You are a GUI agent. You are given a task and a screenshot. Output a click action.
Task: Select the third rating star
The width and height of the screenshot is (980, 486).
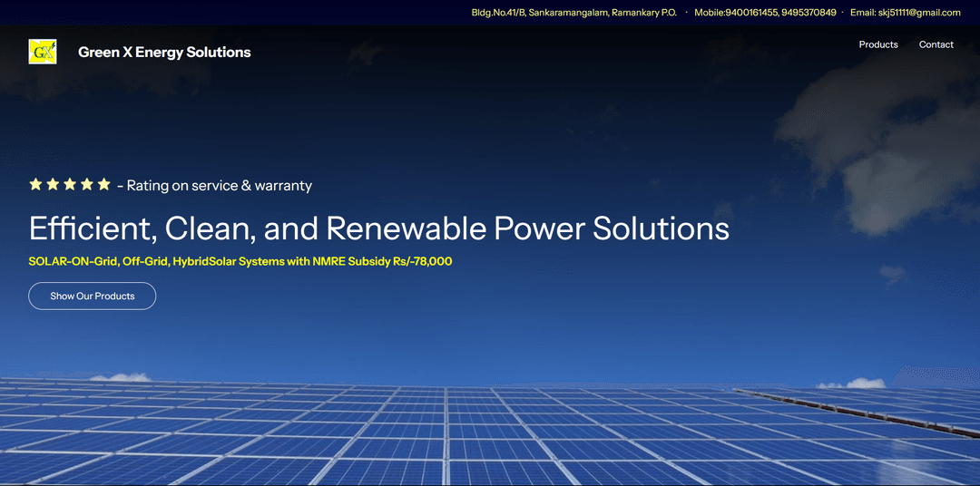tap(70, 184)
